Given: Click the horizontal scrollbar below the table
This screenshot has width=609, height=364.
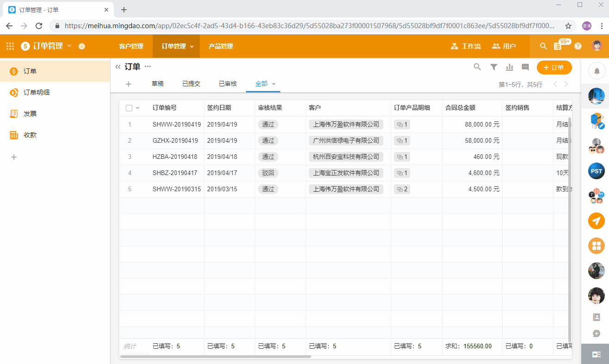Looking at the screenshot, I should 215,357.
